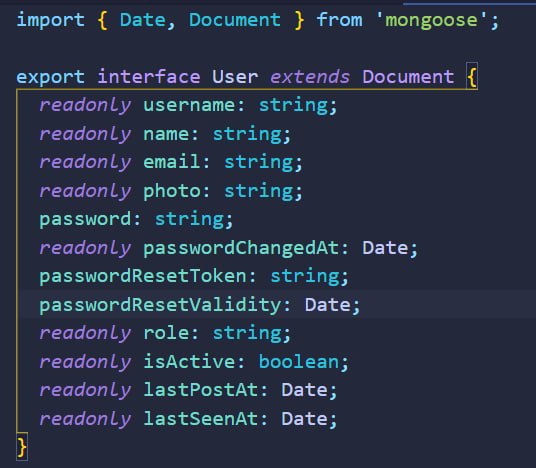Click the export keyword

pos(51,77)
